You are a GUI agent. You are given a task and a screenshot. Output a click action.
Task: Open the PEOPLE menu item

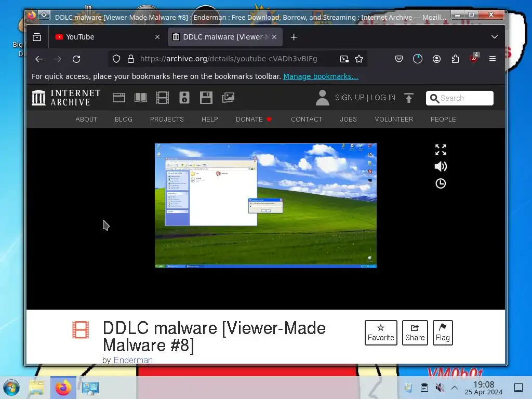[443, 119]
